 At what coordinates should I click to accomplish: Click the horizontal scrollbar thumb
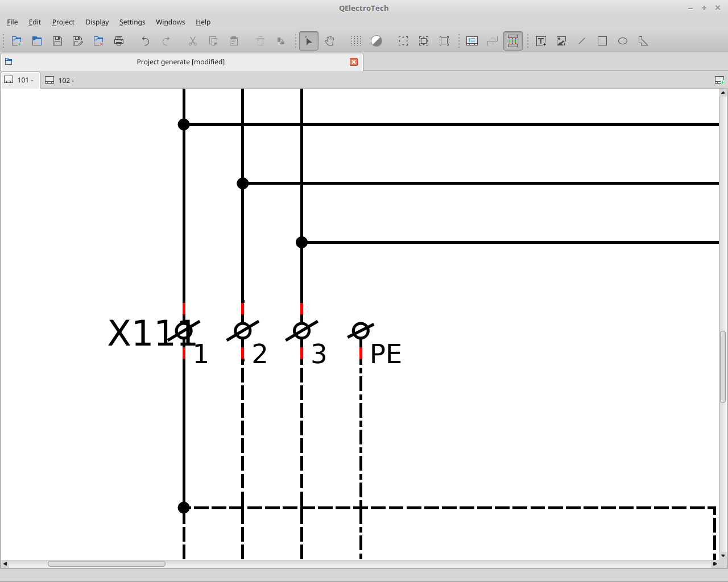[x=106, y=564]
